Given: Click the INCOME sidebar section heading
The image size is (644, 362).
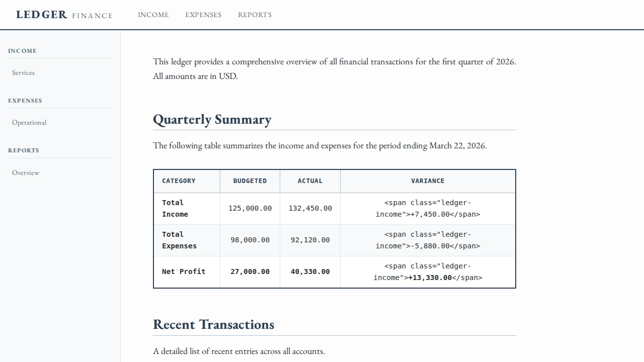Looking at the screenshot, I should [x=22, y=50].
